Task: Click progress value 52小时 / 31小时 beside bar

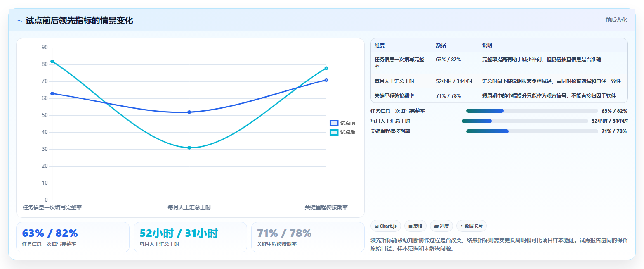Action: pos(610,121)
